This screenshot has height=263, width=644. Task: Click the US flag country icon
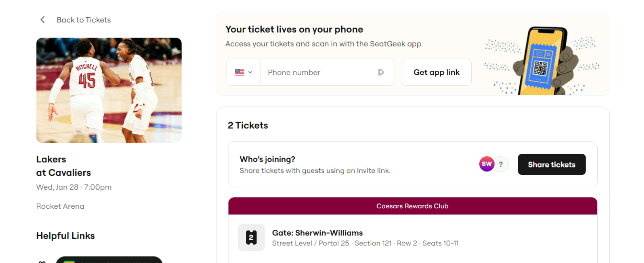(x=240, y=72)
